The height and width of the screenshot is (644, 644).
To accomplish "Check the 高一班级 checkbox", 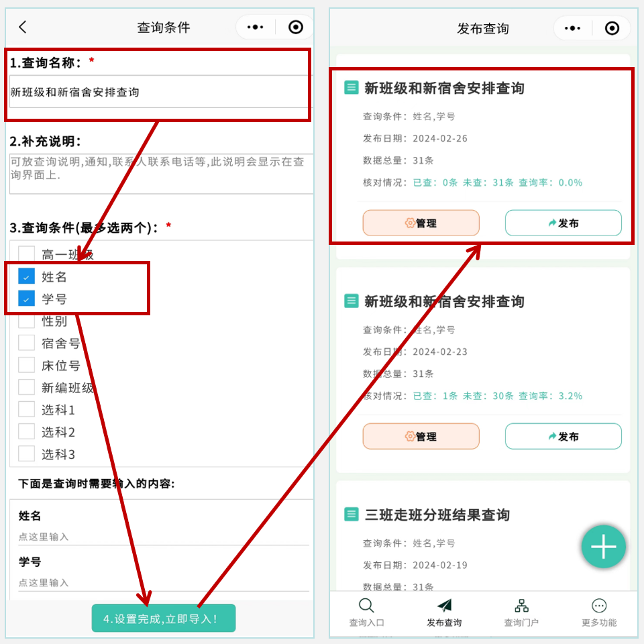I will (26, 254).
